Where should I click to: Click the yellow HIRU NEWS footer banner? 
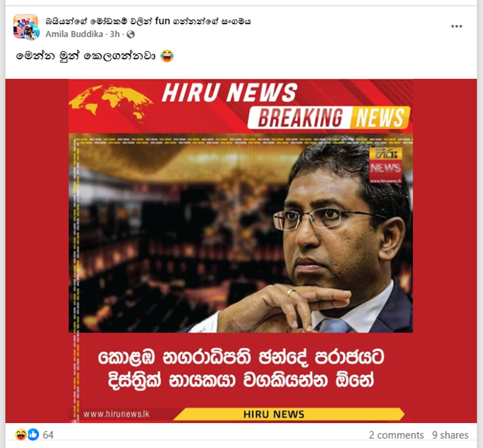click(289, 414)
